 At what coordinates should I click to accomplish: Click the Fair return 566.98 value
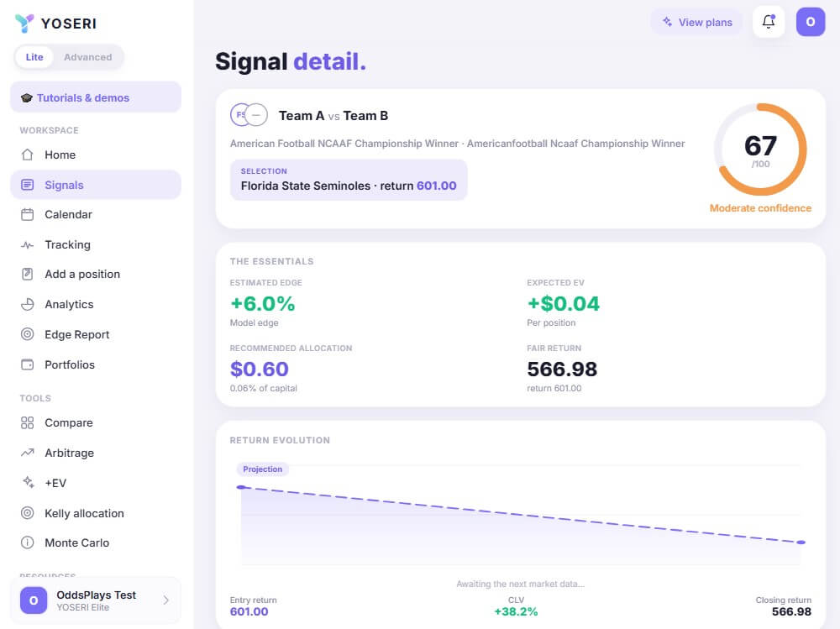(562, 370)
